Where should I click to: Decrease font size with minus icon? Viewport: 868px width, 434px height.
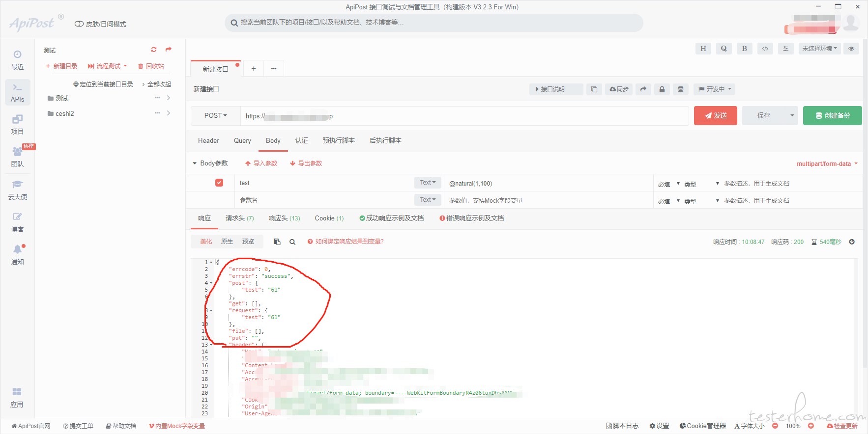click(x=775, y=426)
